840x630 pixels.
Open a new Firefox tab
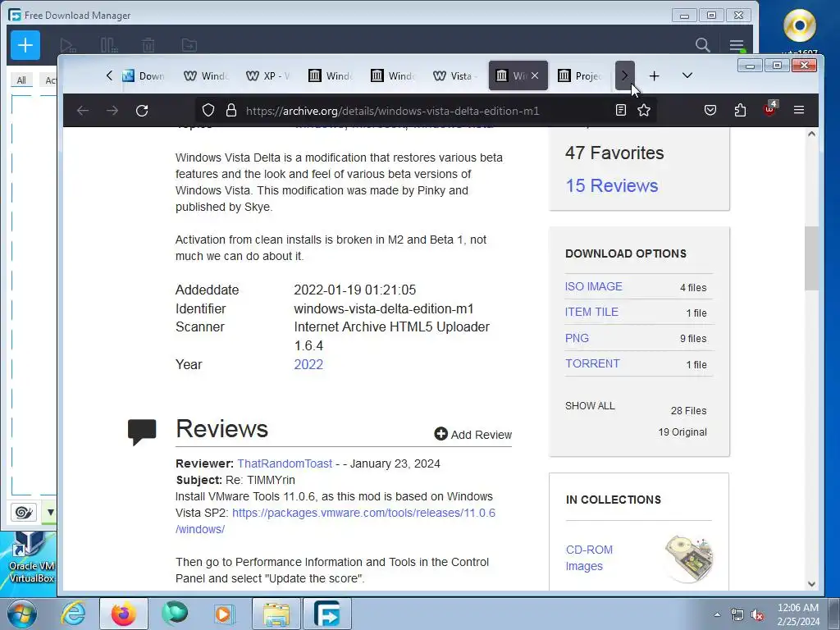(x=654, y=76)
